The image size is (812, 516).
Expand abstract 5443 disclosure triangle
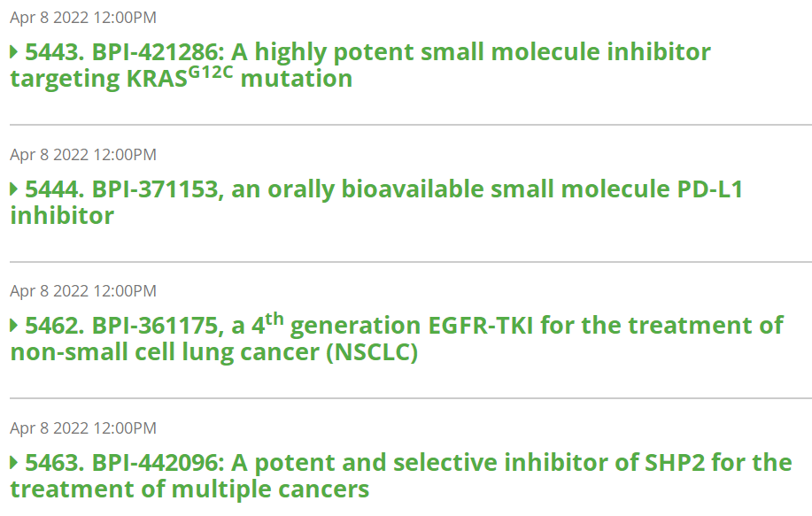tap(14, 52)
